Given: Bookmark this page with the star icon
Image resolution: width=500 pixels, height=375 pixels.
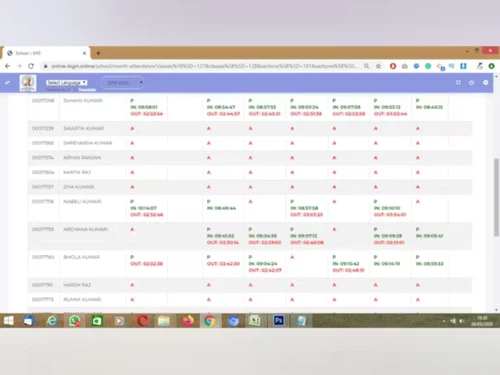Looking at the screenshot, I should [x=378, y=66].
